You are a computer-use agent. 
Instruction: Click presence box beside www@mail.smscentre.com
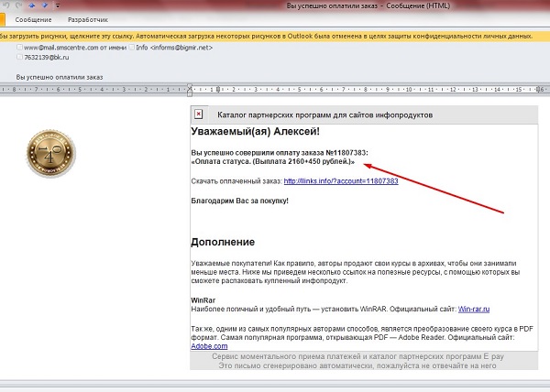tap(19, 47)
